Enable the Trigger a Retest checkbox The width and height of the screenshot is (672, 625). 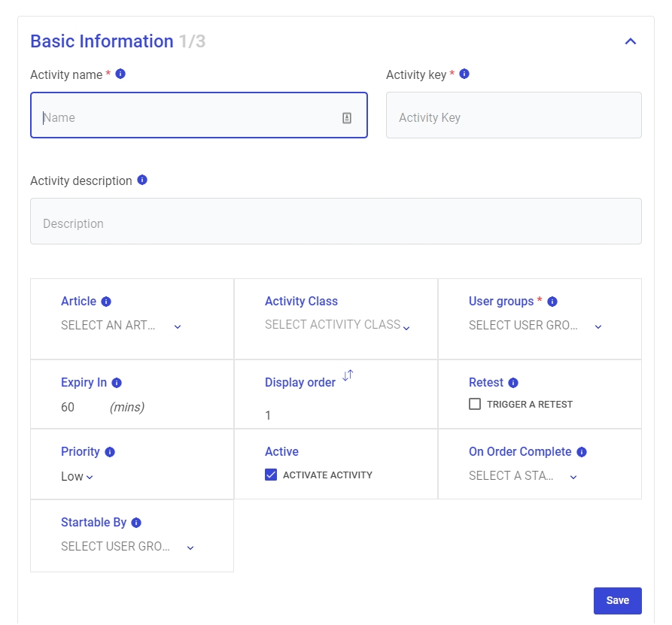(475, 404)
